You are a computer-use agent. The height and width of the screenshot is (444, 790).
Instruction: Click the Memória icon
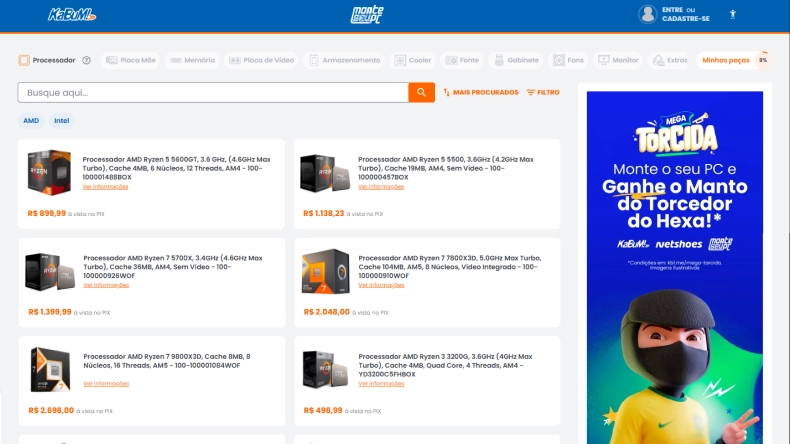(176, 60)
